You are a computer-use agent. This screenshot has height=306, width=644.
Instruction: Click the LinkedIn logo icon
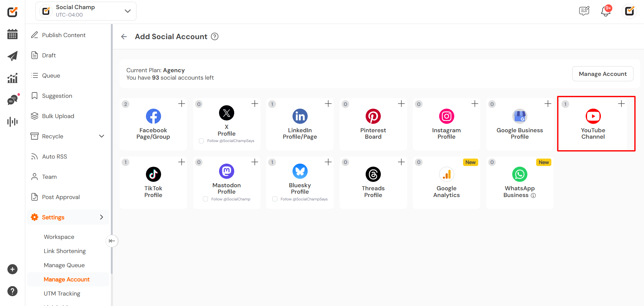(300, 116)
